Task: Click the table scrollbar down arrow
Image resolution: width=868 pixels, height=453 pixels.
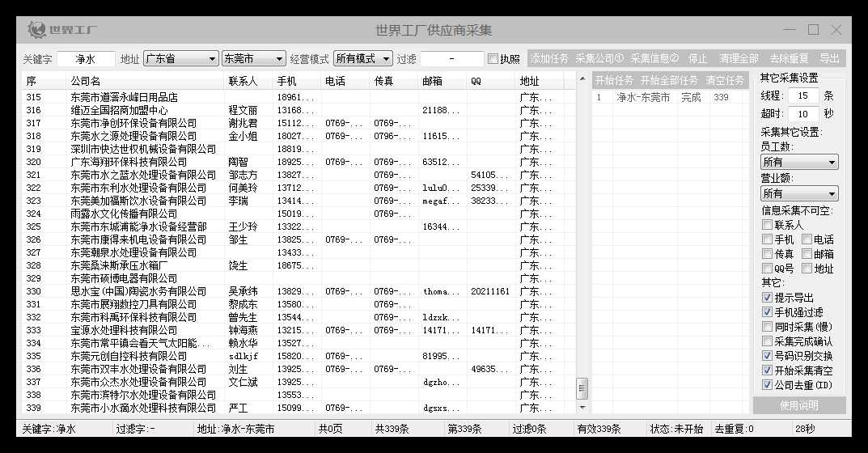Action: tap(582, 408)
